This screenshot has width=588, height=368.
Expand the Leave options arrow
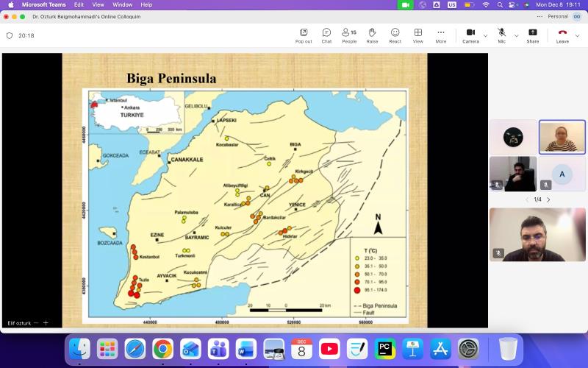pos(577,35)
